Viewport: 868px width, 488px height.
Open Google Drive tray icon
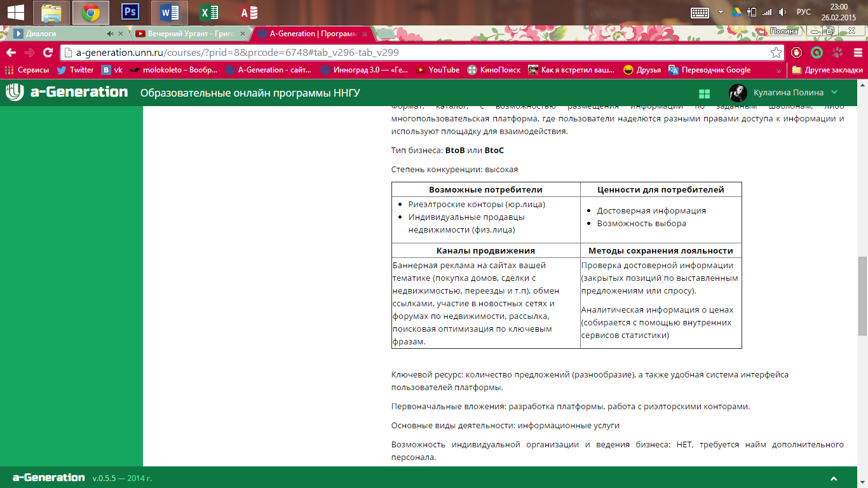click(737, 12)
